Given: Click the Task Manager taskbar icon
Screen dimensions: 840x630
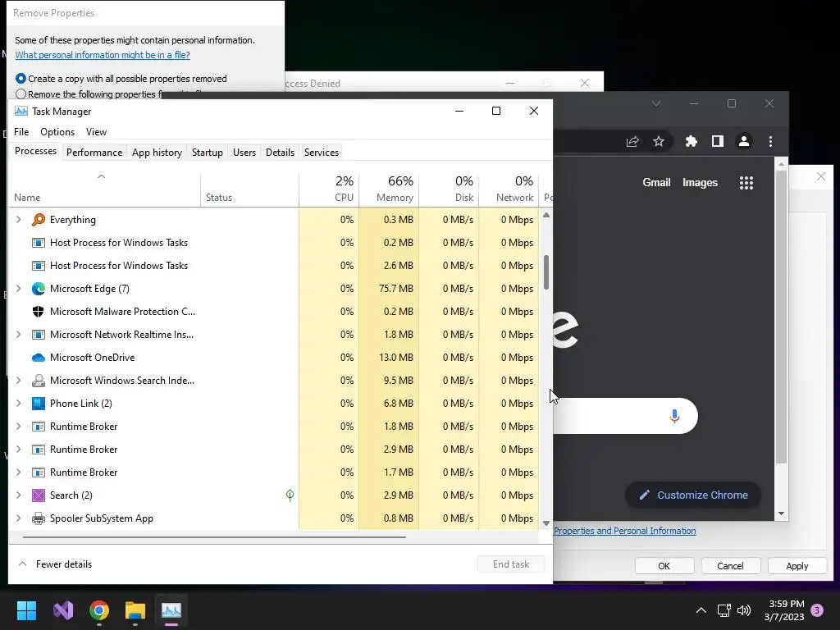Looking at the screenshot, I should click(171, 610).
